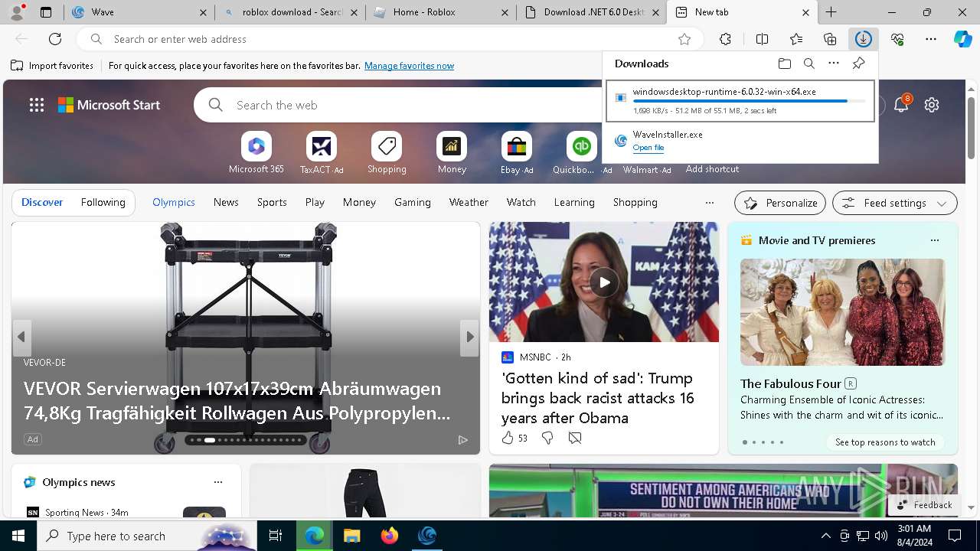Select the Following feed tab
The image size is (980, 551).
(x=103, y=202)
